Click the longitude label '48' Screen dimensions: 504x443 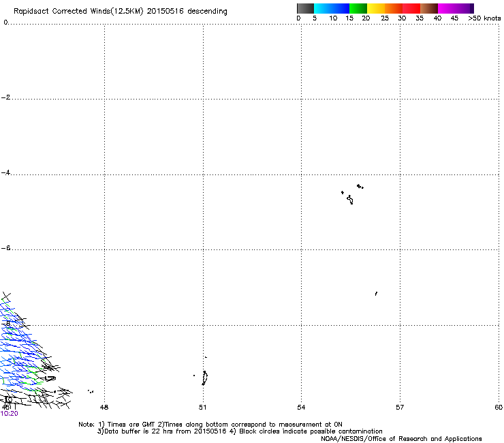104,408
